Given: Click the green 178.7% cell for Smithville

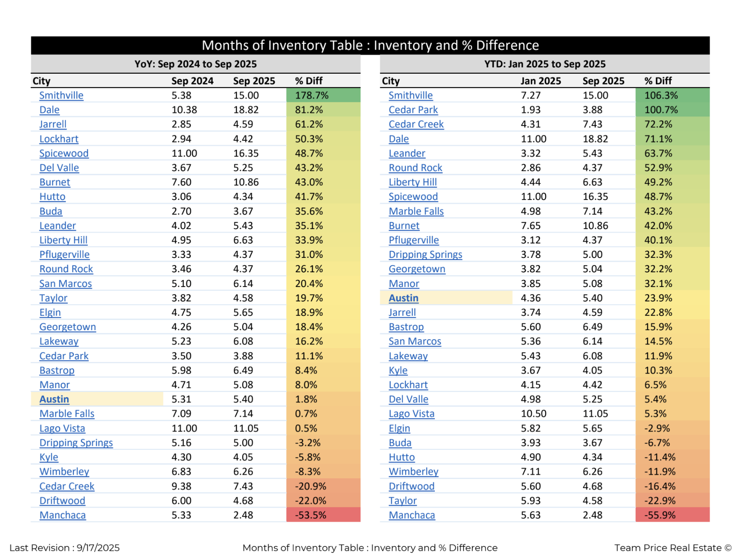Looking at the screenshot, I should 323,95.
